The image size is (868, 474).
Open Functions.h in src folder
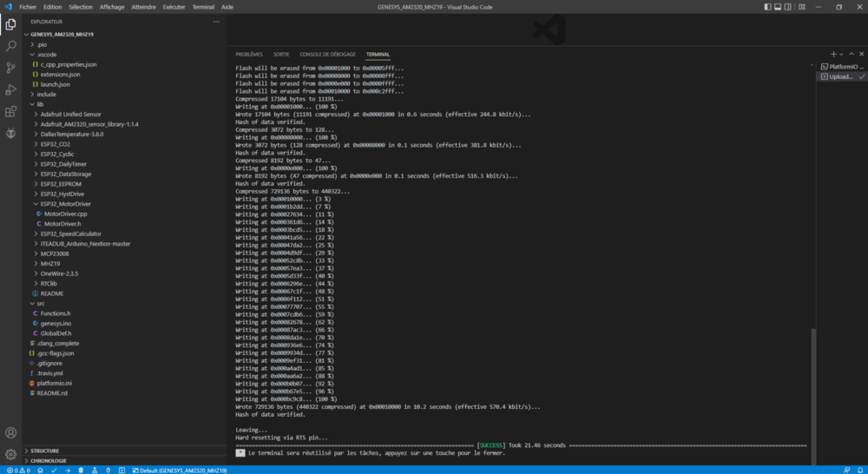click(56, 313)
